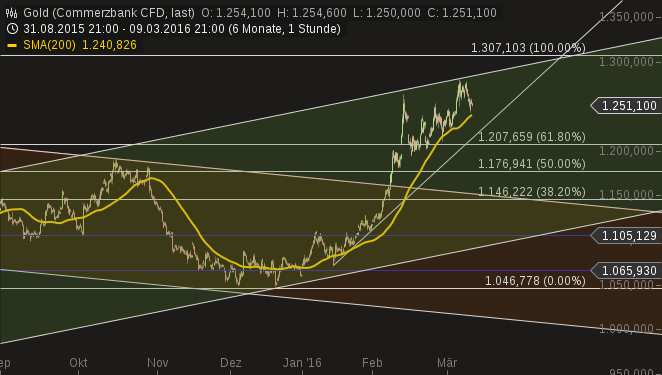
Task: Click the date range 31.08.2015 - 09.03.2016 text
Action: tap(182, 29)
